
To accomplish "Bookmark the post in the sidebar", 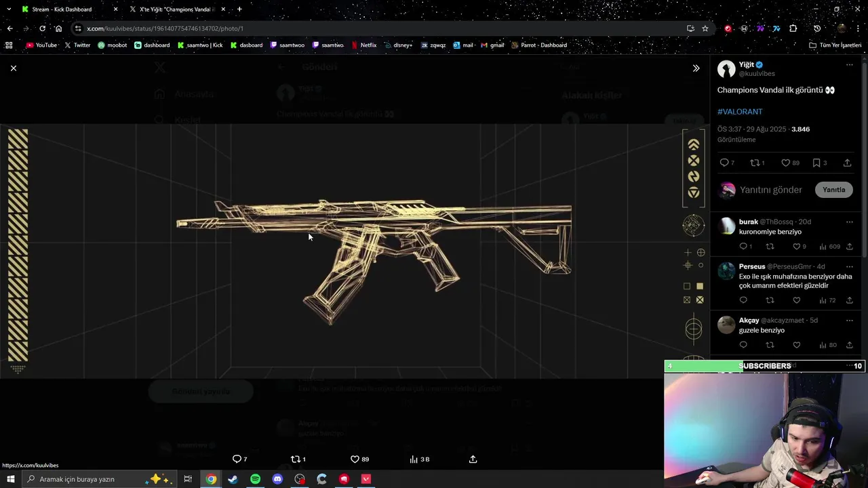I will point(816,163).
